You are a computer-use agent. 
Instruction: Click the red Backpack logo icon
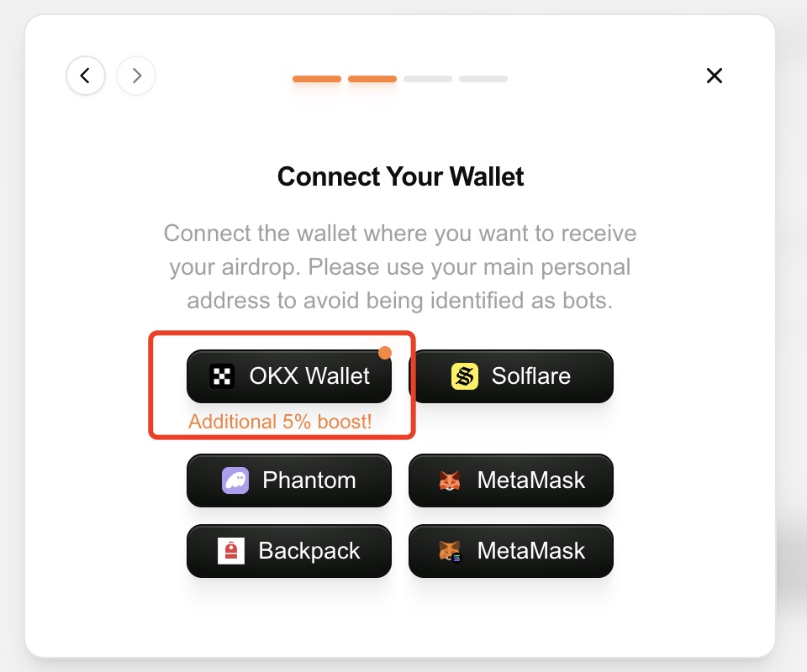click(x=231, y=551)
